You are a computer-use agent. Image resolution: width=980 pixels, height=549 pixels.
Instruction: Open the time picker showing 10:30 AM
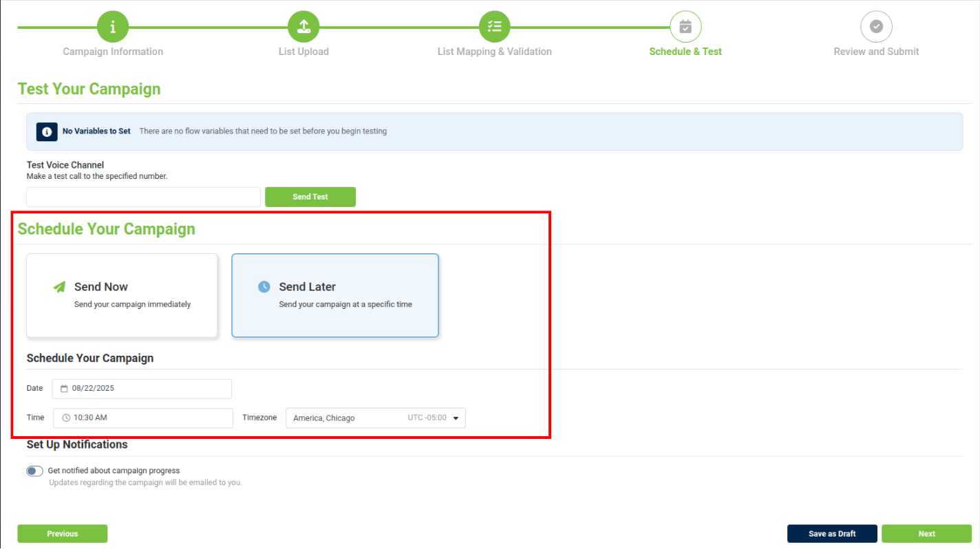point(143,418)
